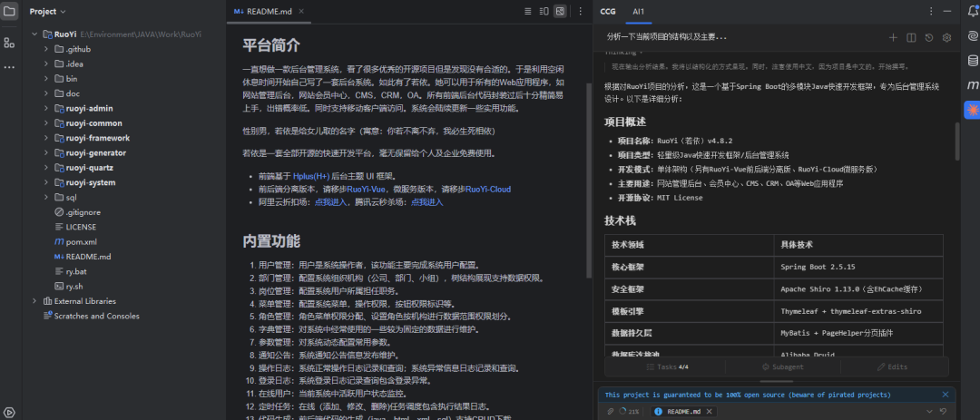Viewport: 980px width, 420px height.
Task: Select LICENSE file in project tree
Action: coord(75,227)
